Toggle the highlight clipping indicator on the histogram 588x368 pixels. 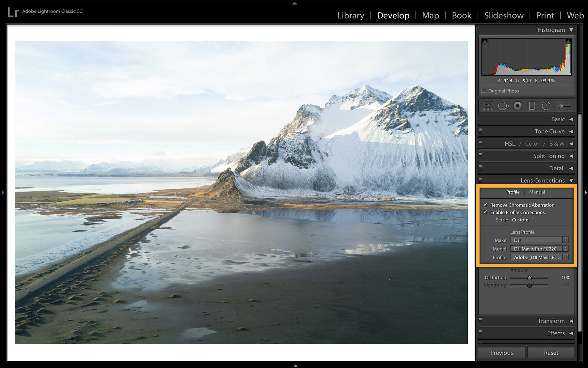568,41
